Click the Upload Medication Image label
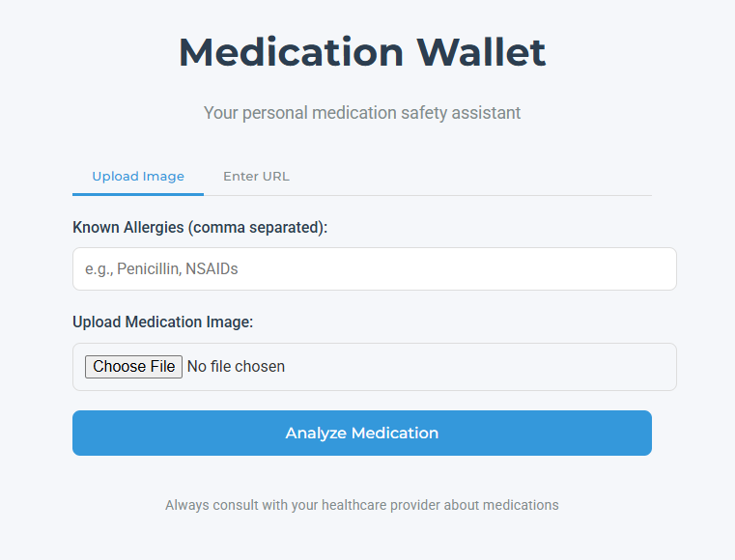This screenshot has height=560, width=735. point(162,322)
